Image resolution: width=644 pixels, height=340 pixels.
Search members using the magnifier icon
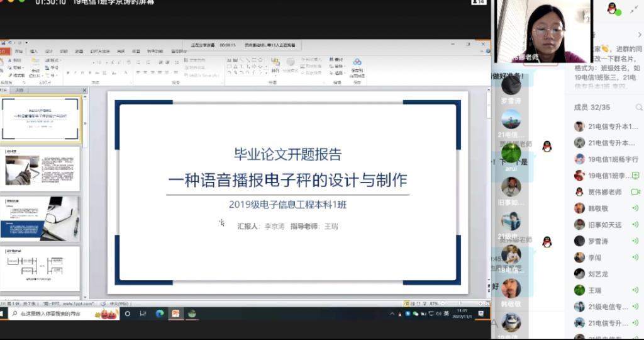638,108
